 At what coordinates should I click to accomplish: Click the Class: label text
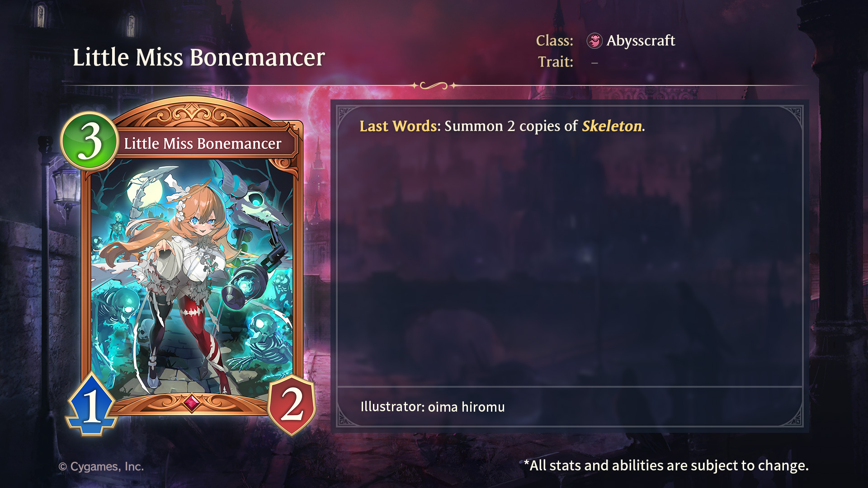coord(555,41)
